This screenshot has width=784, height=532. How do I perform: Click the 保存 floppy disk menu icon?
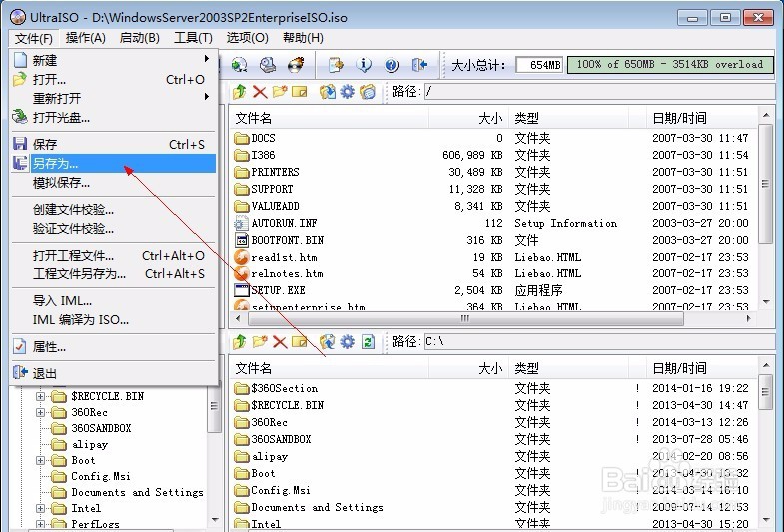20,144
